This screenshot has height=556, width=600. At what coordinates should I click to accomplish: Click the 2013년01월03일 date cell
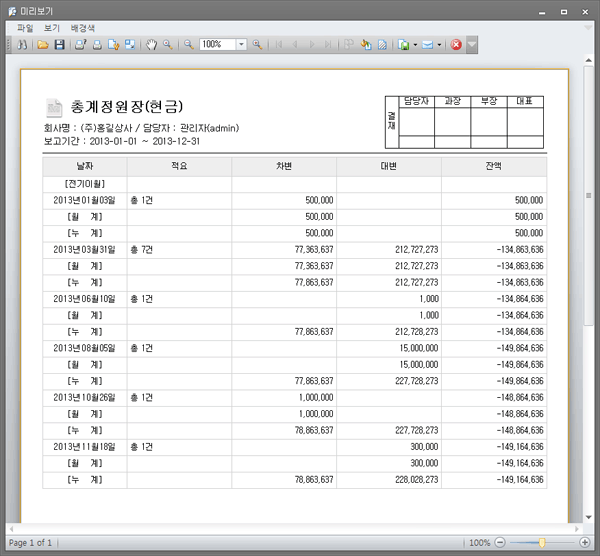pyautogui.click(x=85, y=201)
